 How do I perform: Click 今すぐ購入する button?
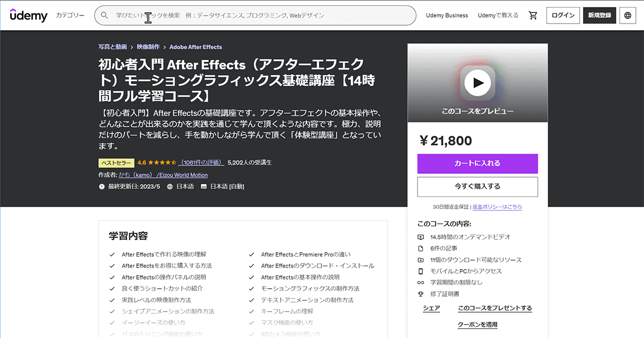(478, 187)
